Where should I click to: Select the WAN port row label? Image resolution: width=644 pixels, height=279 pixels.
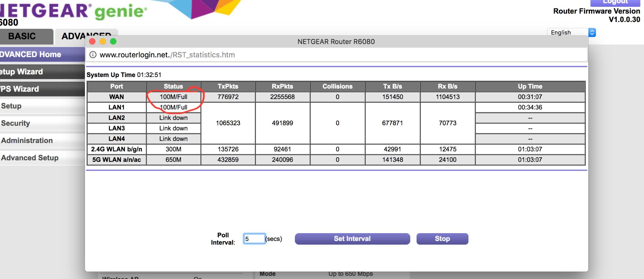coord(117,97)
